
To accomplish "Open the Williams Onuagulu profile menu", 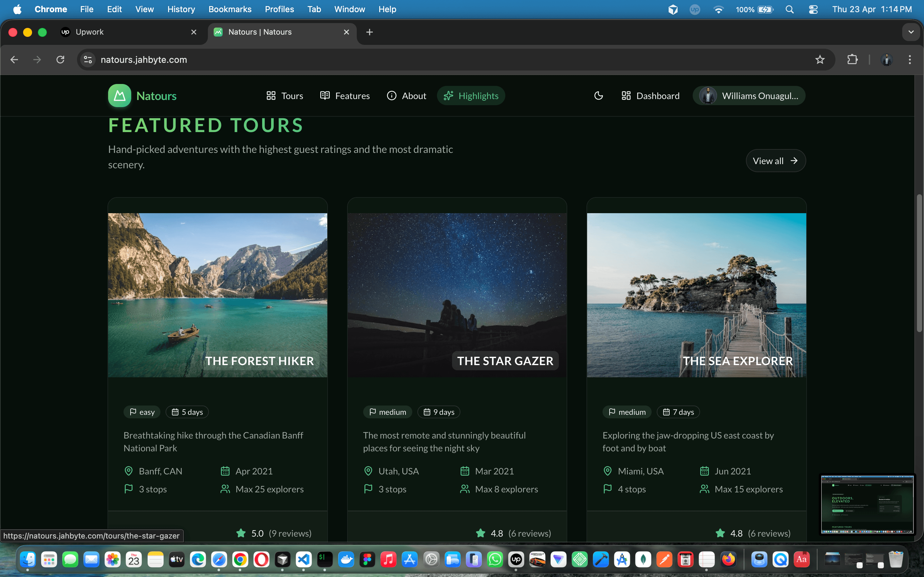I will [x=749, y=96].
